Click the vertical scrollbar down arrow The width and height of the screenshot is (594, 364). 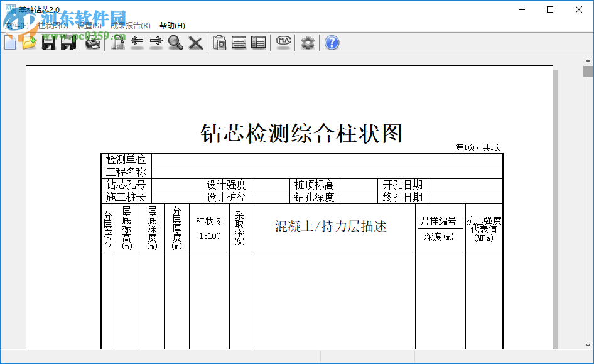click(588, 344)
